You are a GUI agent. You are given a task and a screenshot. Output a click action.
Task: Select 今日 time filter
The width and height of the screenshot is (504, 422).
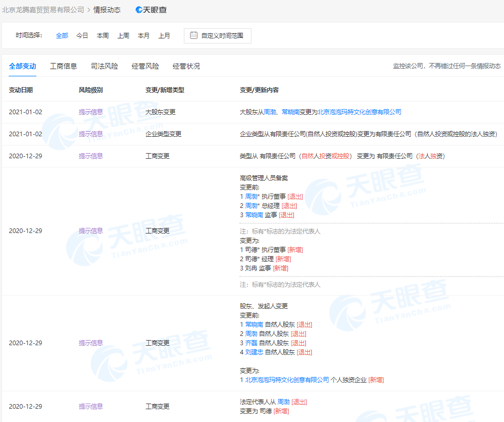[82, 36]
